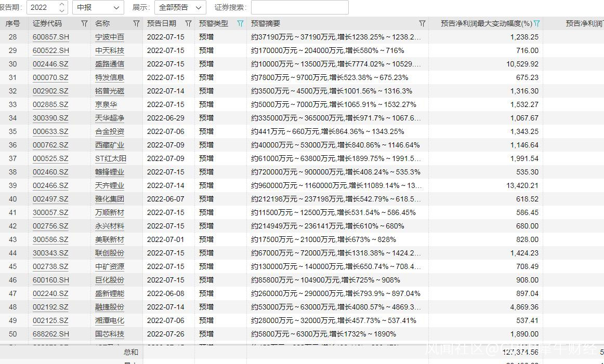Select stock name 盛新锂能
Screen dimensions: 604x364
point(110,293)
